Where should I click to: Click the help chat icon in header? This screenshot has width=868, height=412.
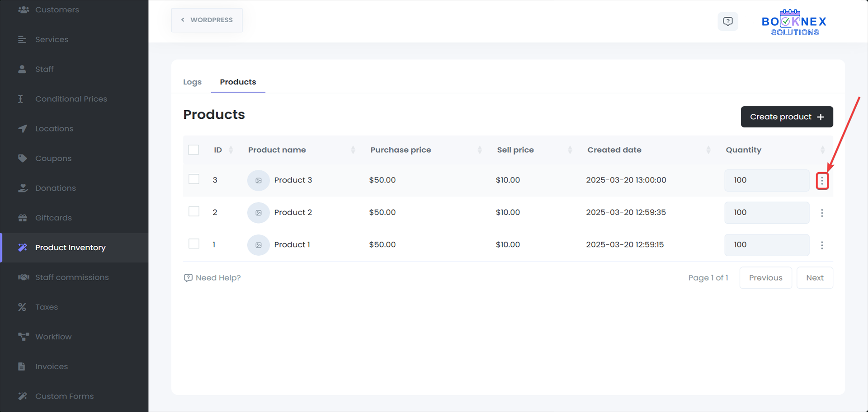[x=727, y=21]
